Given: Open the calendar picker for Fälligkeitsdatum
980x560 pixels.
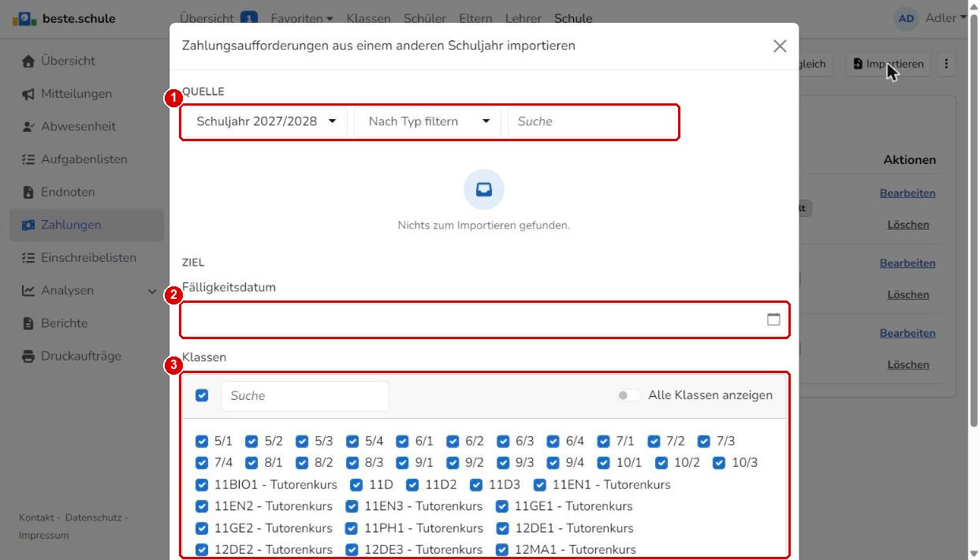Looking at the screenshot, I should pyautogui.click(x=773, y=319).
